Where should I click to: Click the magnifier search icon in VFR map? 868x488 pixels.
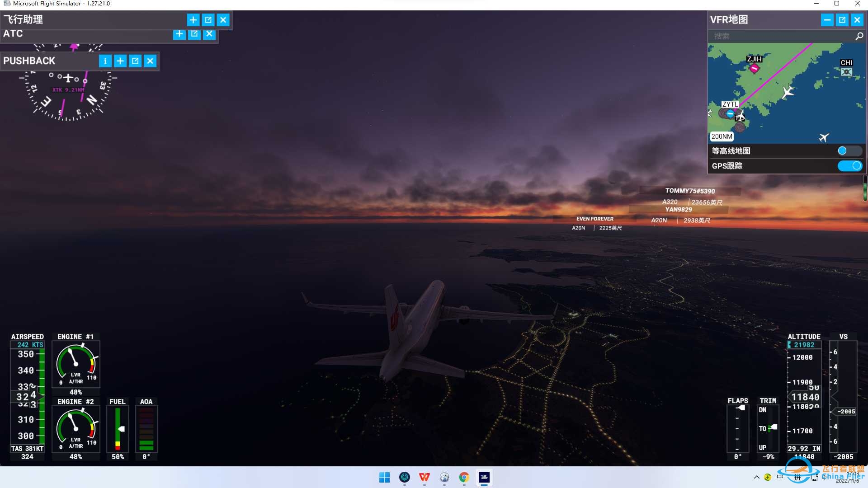pyautogui.click(x=859, y=36)
